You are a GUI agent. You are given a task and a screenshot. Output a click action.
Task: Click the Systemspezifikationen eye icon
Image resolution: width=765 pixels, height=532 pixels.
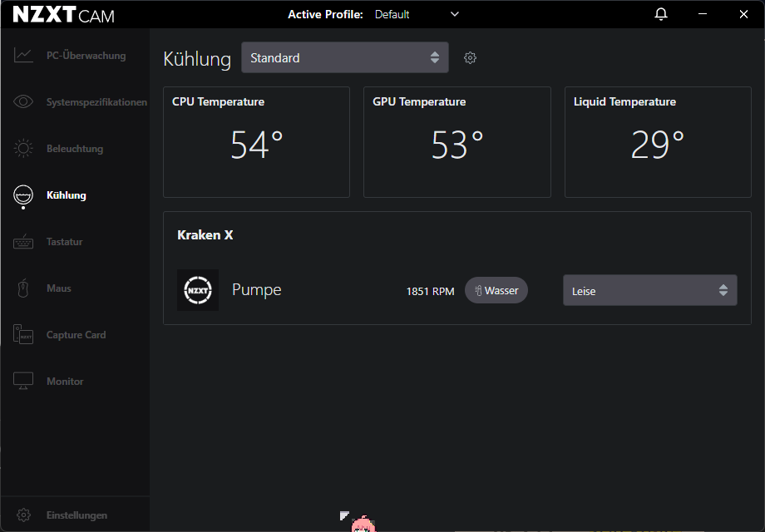tap(23, 101)
